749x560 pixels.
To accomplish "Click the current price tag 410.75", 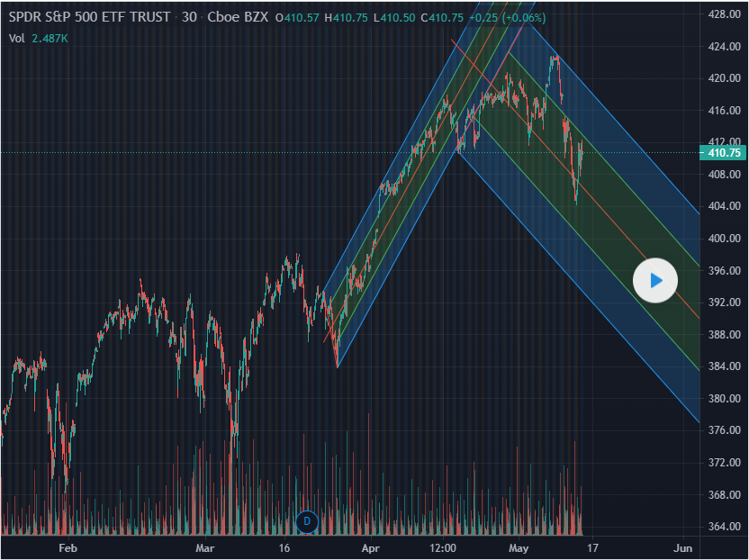I will coord(724,153).
